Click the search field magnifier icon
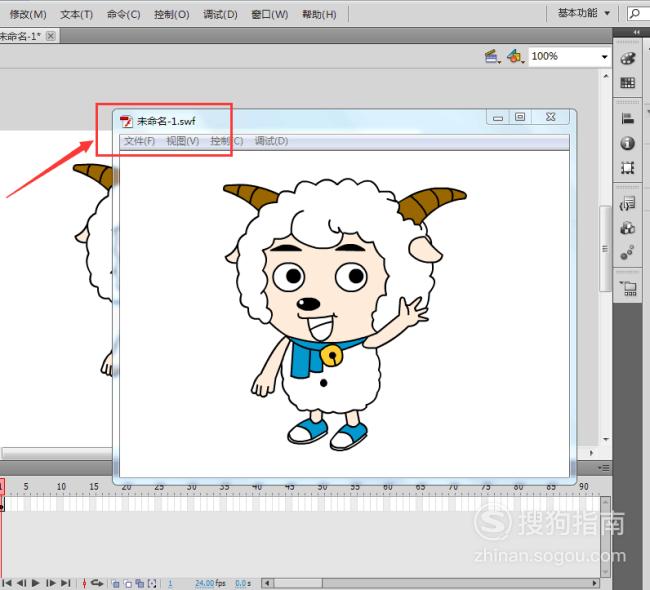The image size is (650, 590). [x=635, y=14]
